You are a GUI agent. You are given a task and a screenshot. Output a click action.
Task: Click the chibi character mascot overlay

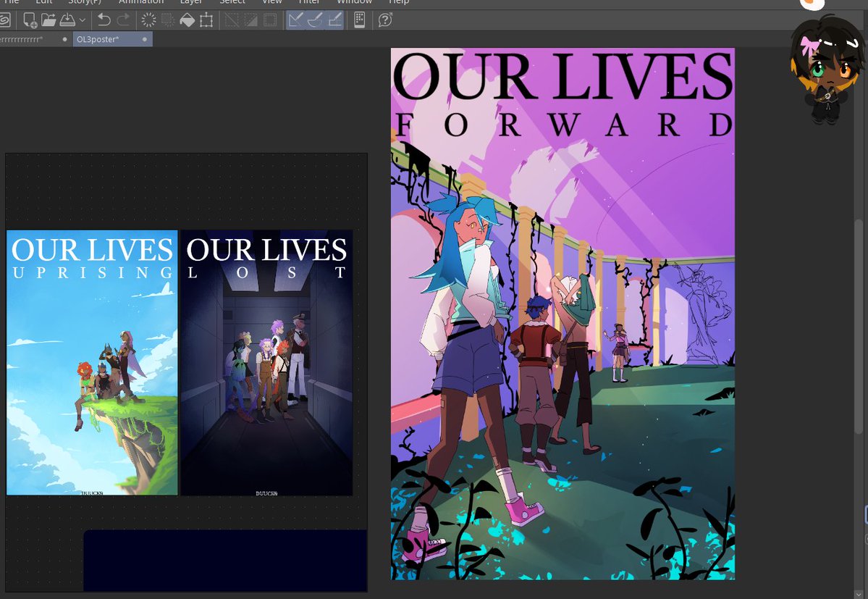tap(827, 71)
